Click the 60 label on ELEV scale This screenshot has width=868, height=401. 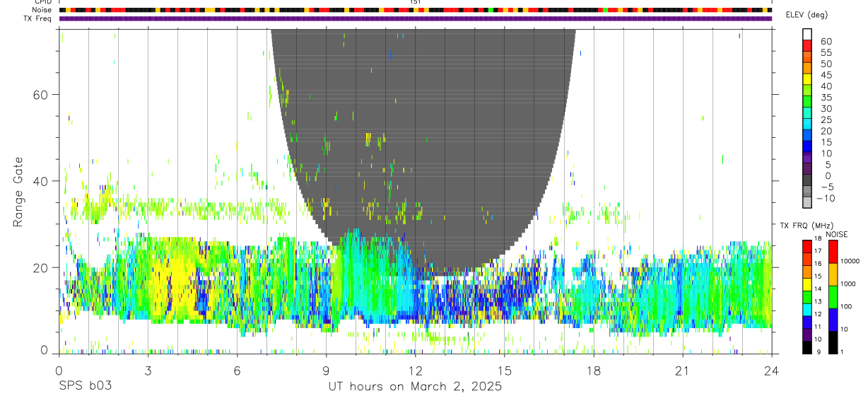[826, 41]
